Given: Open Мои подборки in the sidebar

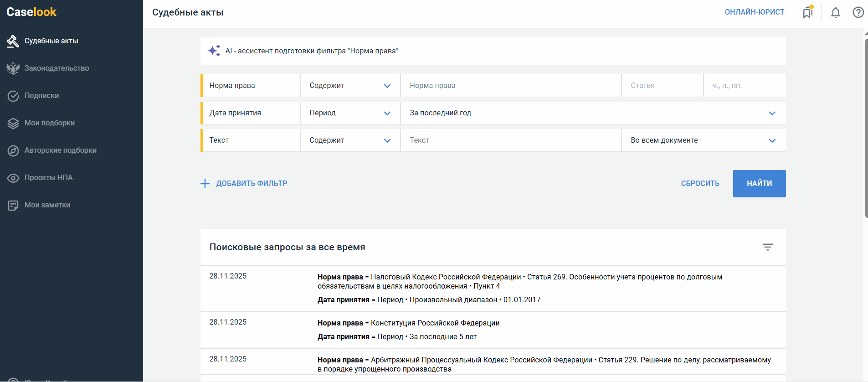Looking at the screenshot, I should (49, 123).
